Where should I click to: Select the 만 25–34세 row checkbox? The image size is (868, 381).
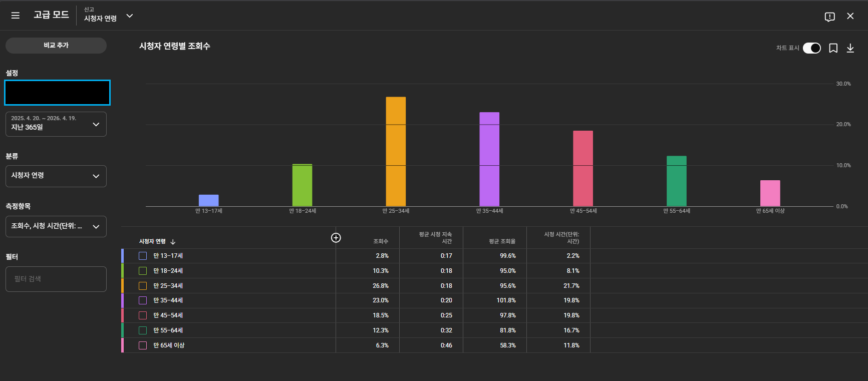coord(143,286)
